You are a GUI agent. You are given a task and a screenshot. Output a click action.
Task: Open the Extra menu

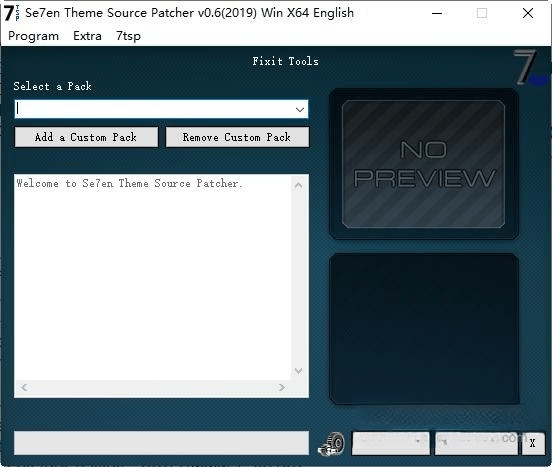[x=87, y=36]
